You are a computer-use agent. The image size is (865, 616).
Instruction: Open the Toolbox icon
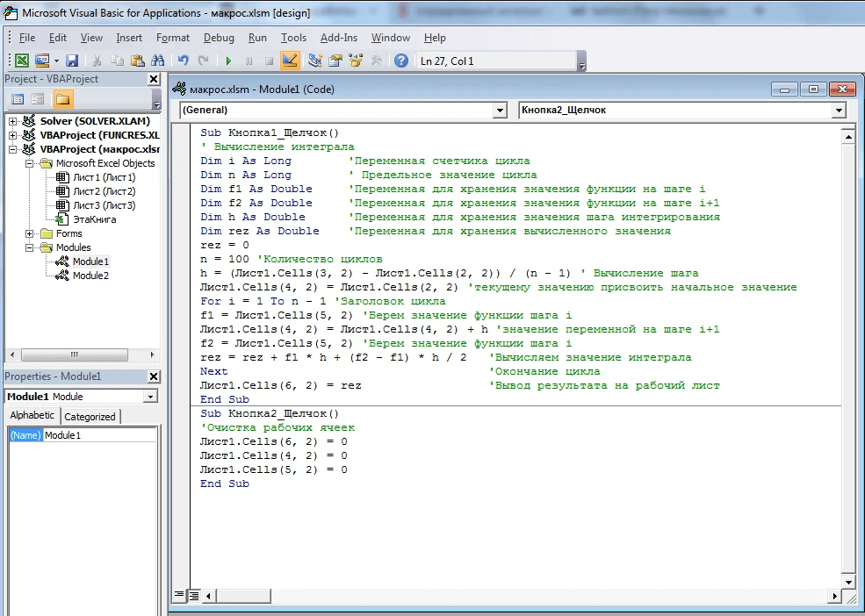pyautogui.click(x=376, y=61)
